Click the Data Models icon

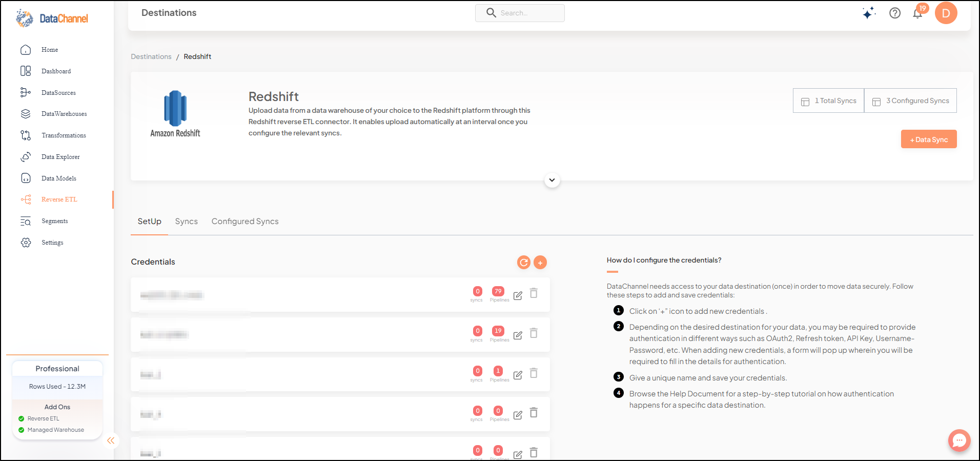[26, 178]
